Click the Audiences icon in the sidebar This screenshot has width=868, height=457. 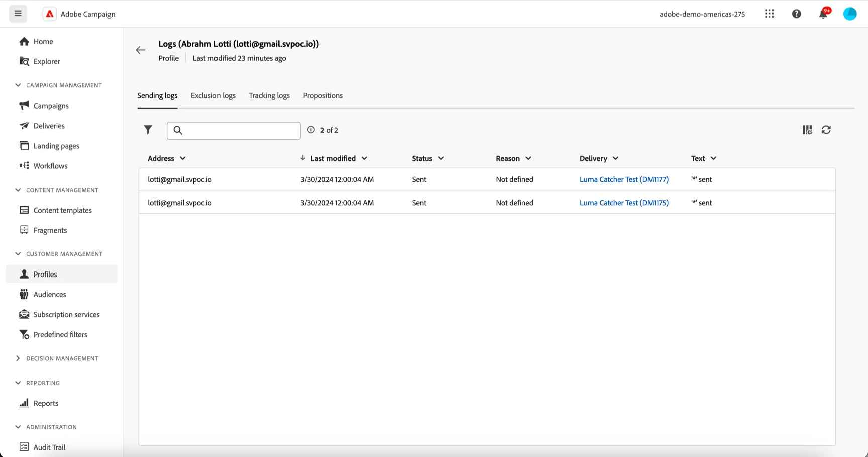pyautogui.click(x=24, y=294)
